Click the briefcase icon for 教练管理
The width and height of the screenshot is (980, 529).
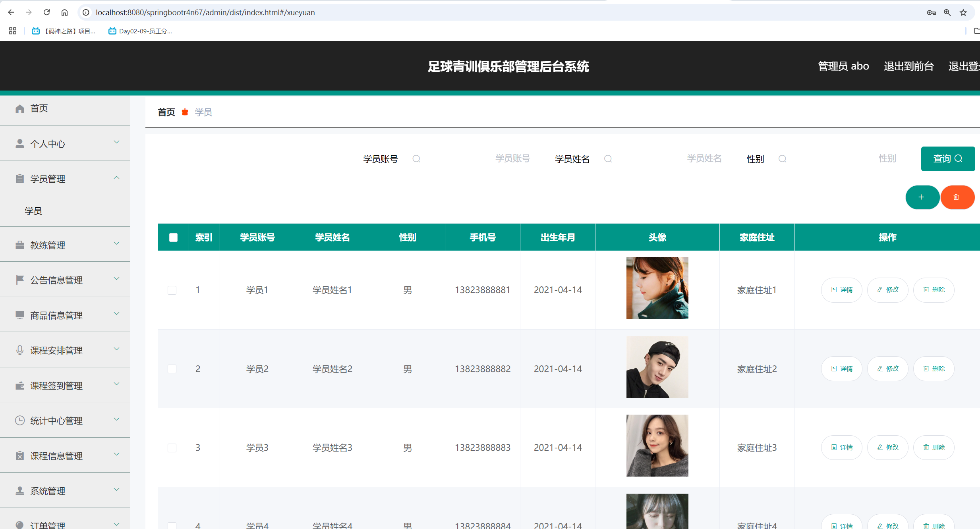pyautogui.click(x=19, y=245)
